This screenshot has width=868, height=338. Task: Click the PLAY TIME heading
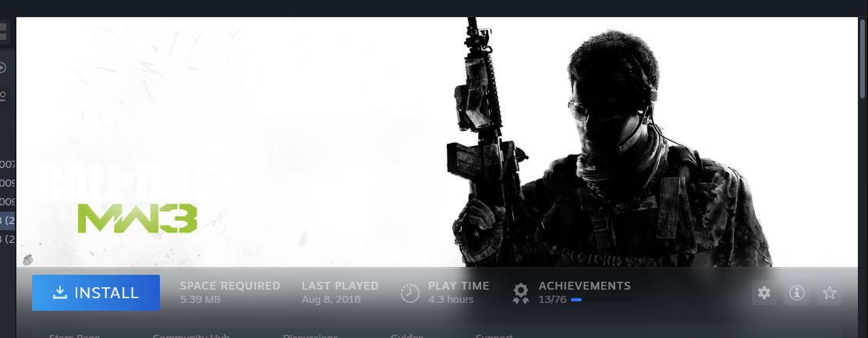coord(459,286)
